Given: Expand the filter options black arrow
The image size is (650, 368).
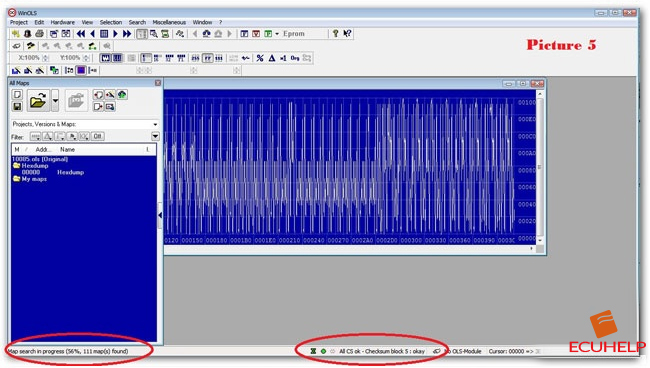Looking at the screenshot, I should (x=155, y=136).
